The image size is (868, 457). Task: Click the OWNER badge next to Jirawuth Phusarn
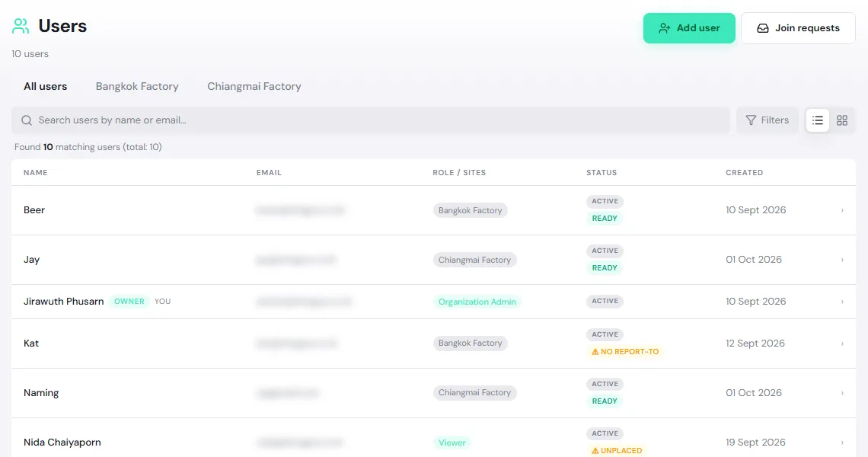(129, 302)
